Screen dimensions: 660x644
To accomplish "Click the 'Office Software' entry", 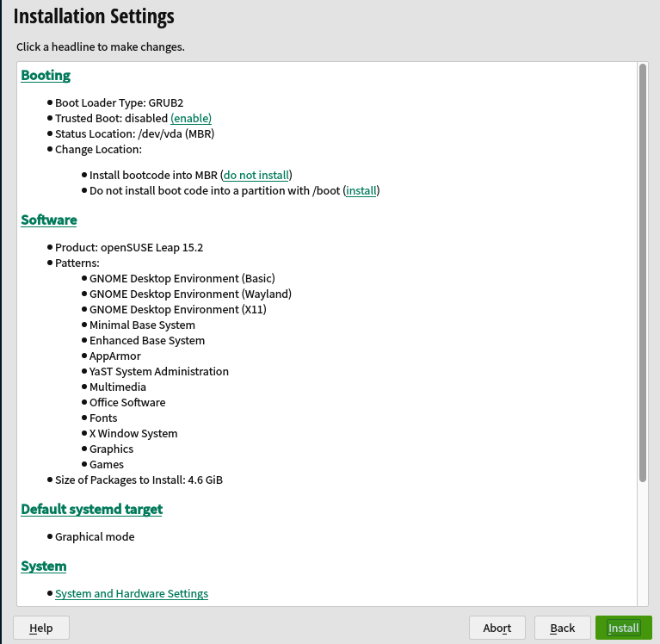I will coord(127,403).
